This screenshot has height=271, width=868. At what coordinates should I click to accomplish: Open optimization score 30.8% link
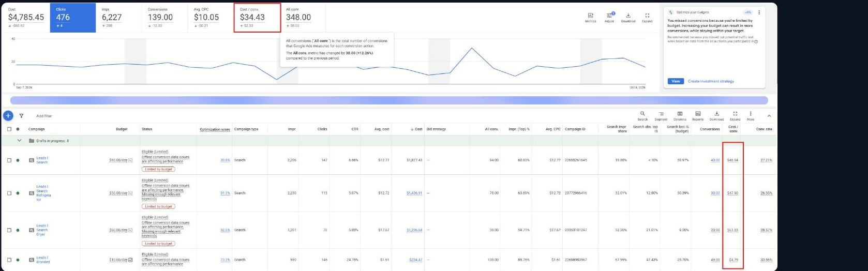coord(225,160)
